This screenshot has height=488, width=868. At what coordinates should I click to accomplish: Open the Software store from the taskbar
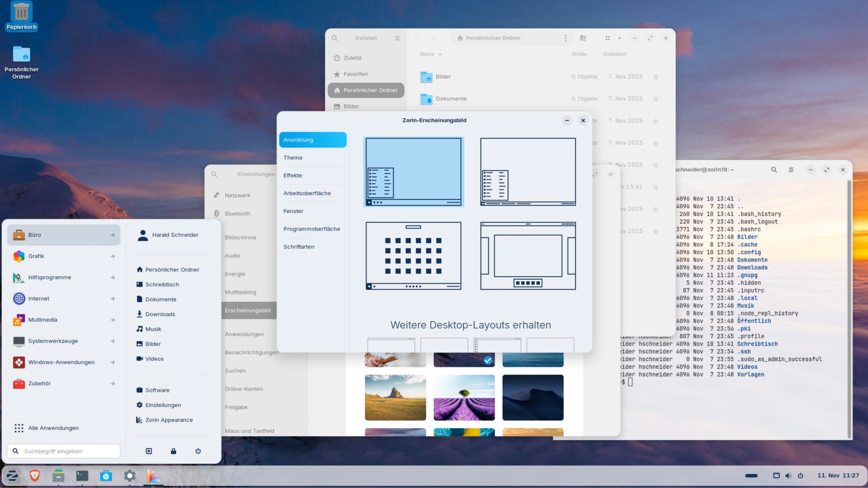tap(106, 476)
